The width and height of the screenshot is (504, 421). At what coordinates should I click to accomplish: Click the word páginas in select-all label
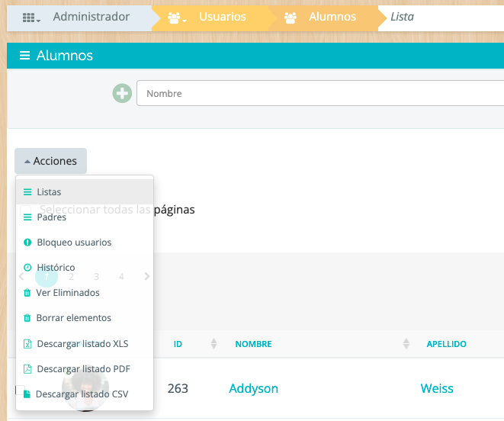pyautogui.click(x=175, y=210)
